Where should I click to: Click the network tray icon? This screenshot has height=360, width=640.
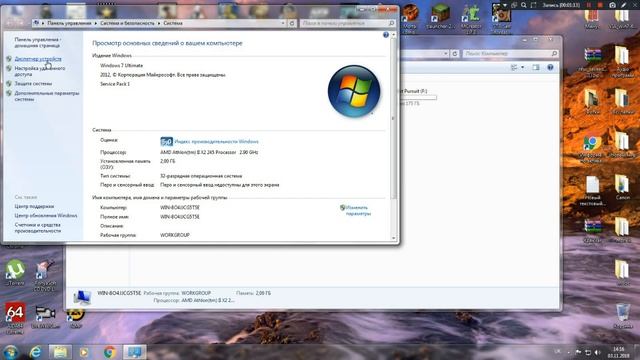tap(588, 352)
